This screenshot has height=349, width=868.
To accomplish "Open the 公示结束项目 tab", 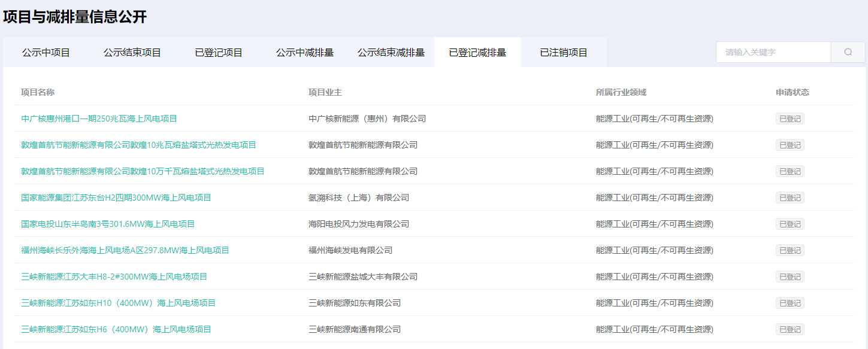I will (132, 53).
